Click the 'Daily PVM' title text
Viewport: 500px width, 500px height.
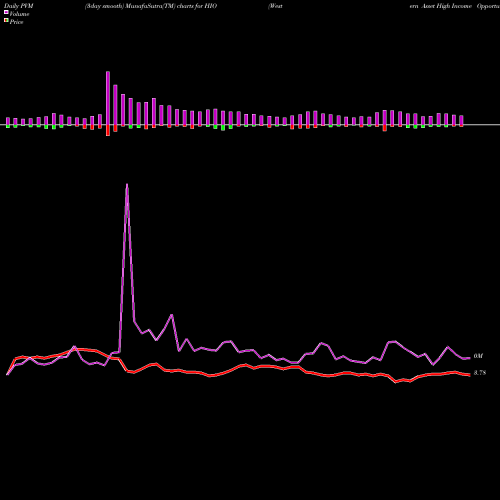point(19,6)
